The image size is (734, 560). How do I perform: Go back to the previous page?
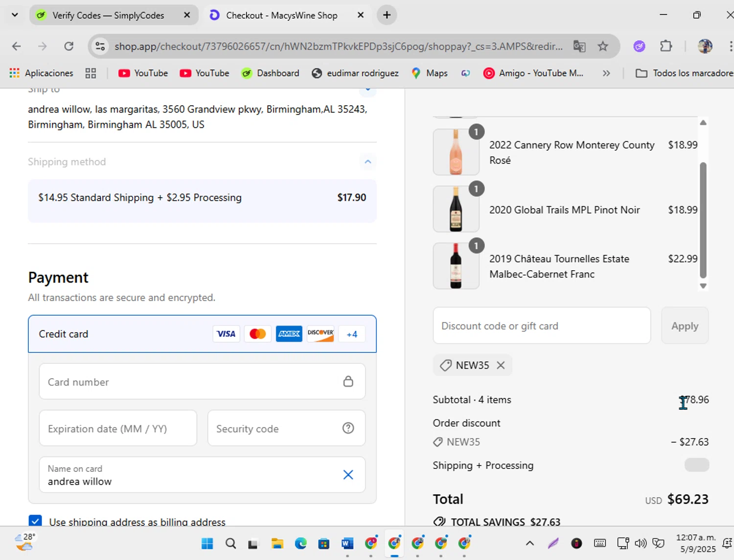tap(16, 46)
